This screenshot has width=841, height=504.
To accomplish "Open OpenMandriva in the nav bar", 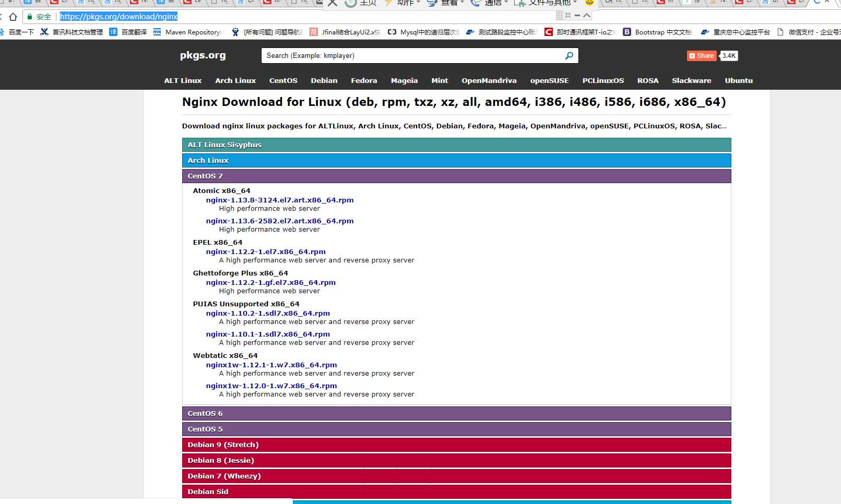I will 489,80.
